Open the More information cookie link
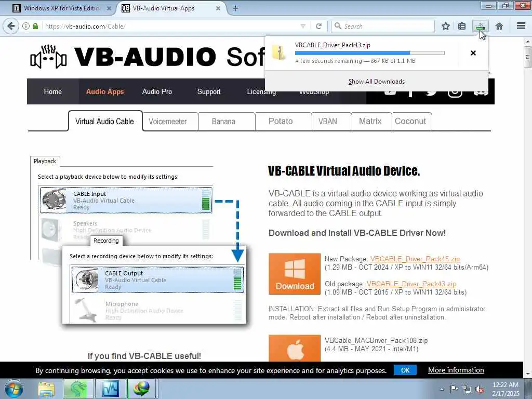The width and height of the screenshot is (532, 399). 456,370
